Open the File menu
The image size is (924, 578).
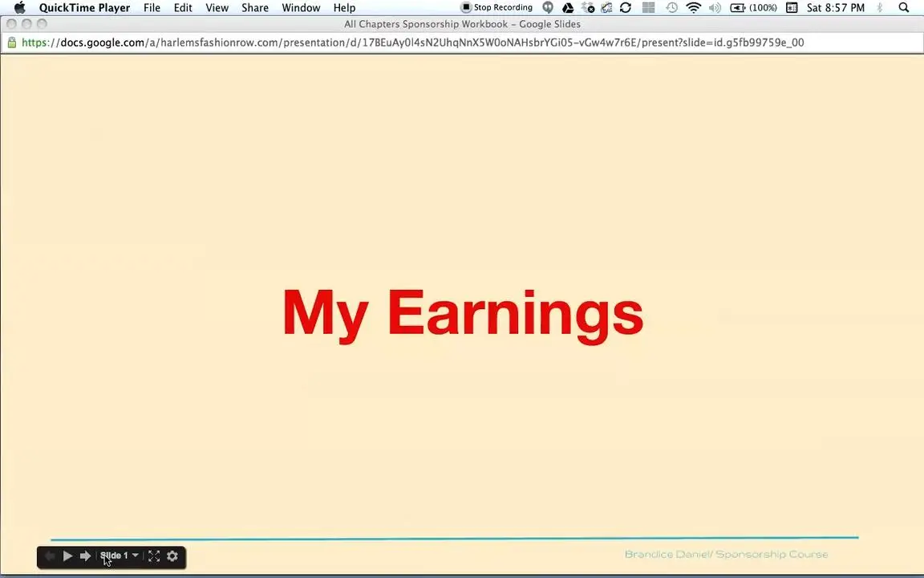coord(152,8)
